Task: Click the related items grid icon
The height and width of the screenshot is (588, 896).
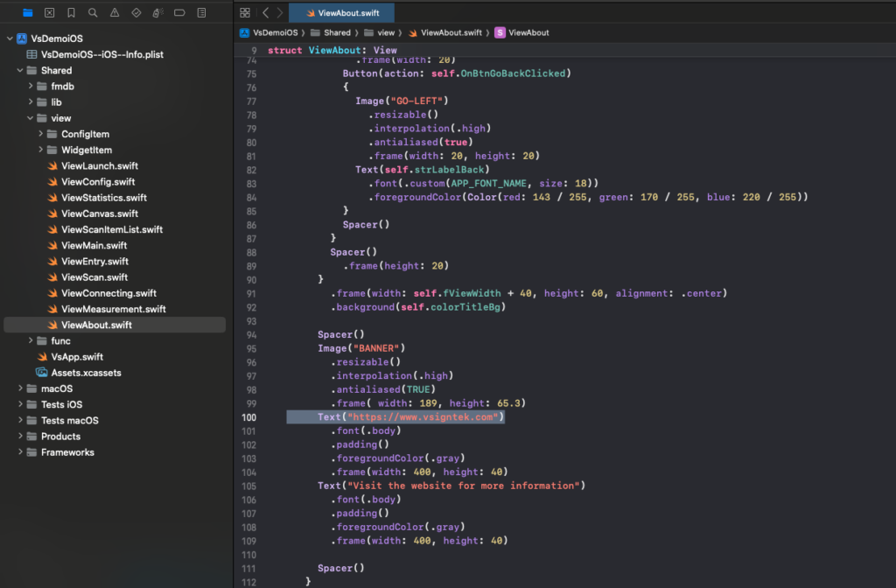Action: tap(245, 13)
